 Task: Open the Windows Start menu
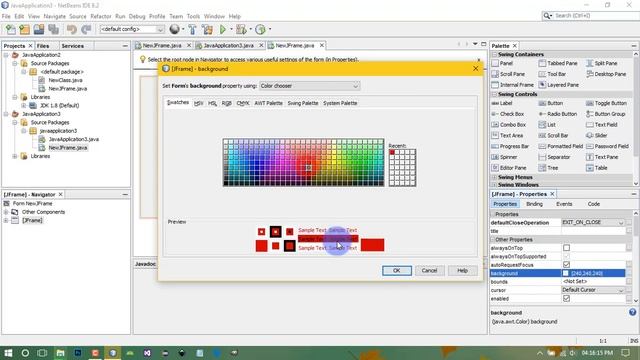(8, 353)
